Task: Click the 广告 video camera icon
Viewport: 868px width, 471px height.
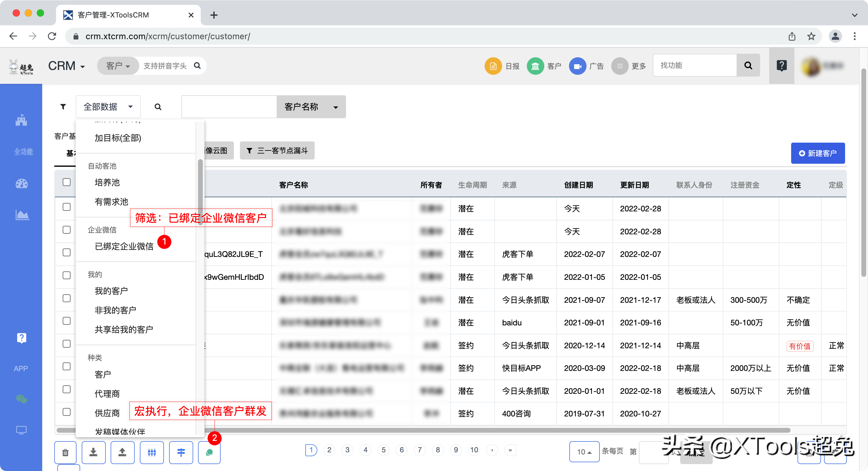Action: [577, 66]
